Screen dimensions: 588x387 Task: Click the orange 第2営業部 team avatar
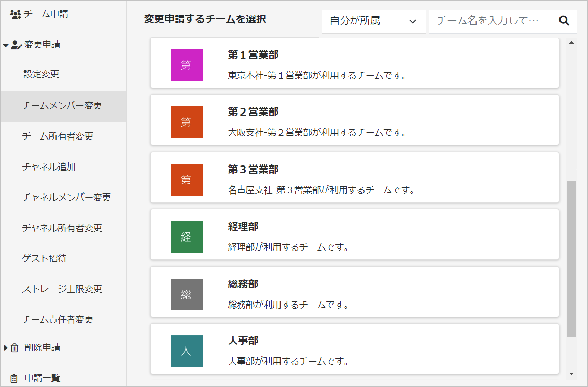tap(186, 122)
